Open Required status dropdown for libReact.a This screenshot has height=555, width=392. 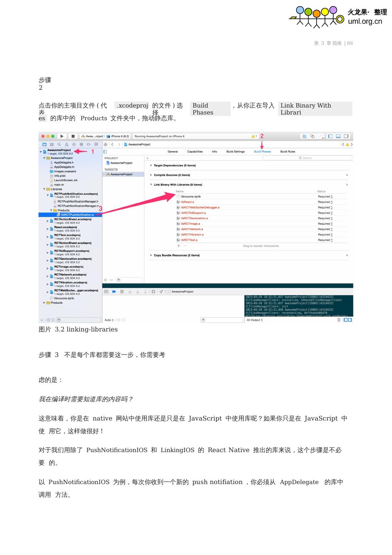point(325,202)
